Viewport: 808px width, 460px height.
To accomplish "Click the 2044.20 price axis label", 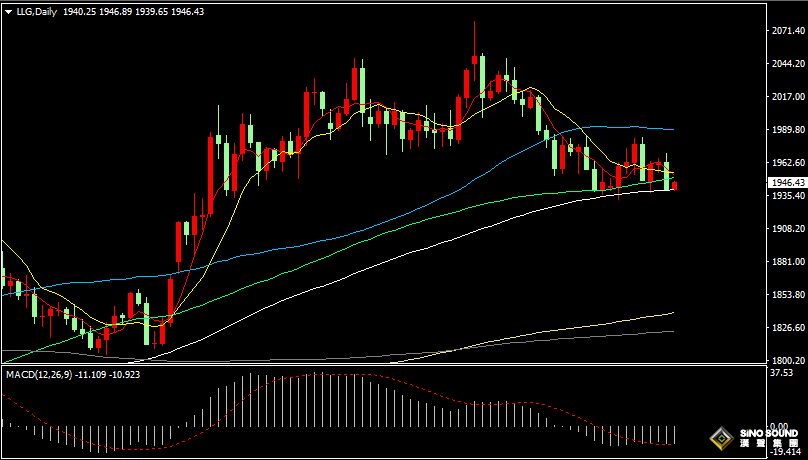I will (787, 64).
